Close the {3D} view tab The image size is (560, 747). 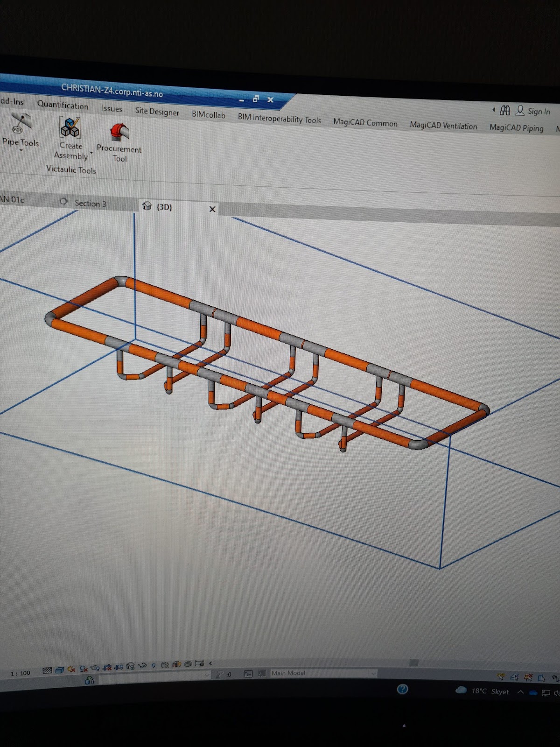pos(212,209)
